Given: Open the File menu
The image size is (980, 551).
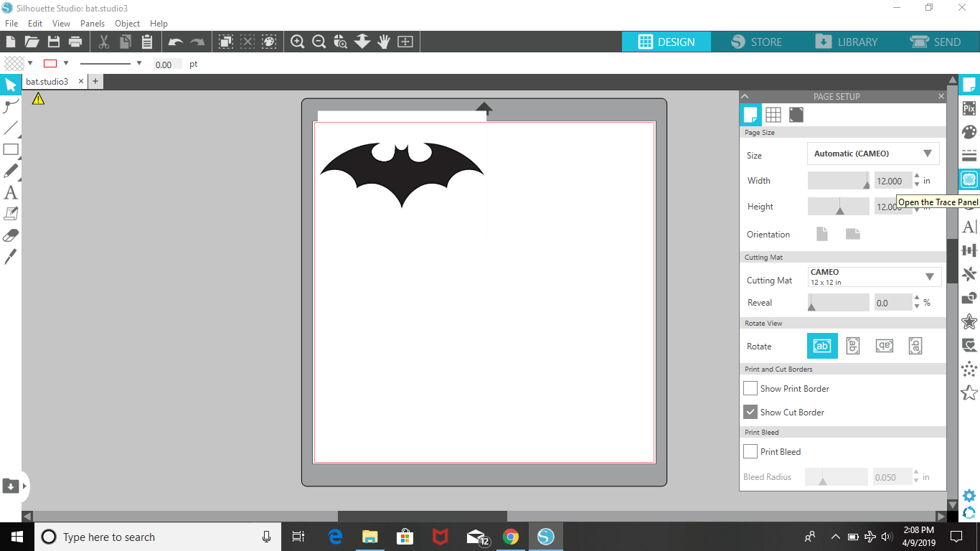Looking at the screenshot, I should (11, 23).
